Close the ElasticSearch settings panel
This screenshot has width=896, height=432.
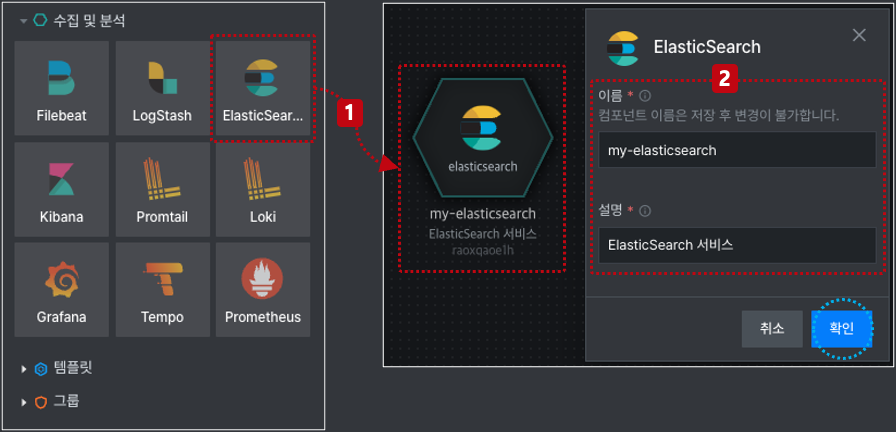coord(859,35)
